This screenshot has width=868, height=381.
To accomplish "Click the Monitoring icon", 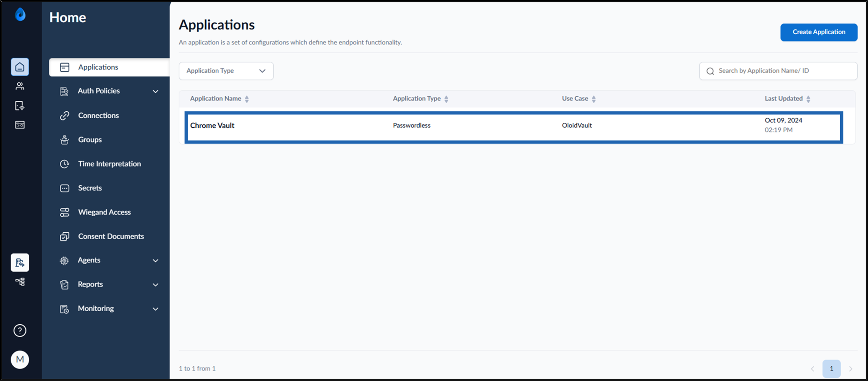I will (x=64, y=309).
